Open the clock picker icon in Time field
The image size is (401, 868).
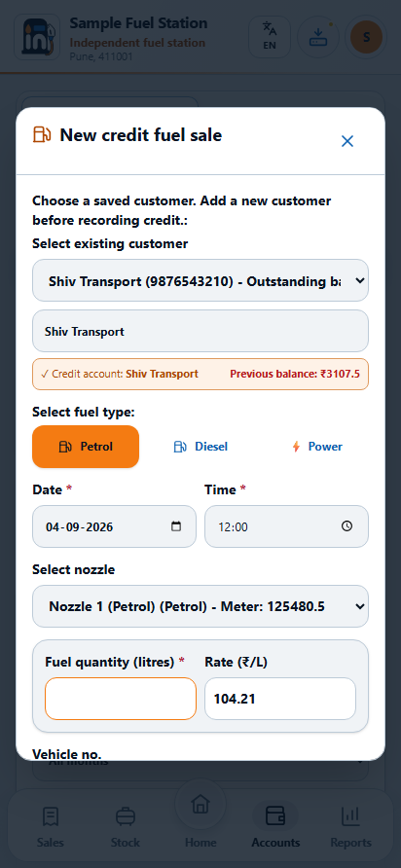pos(346,525)
